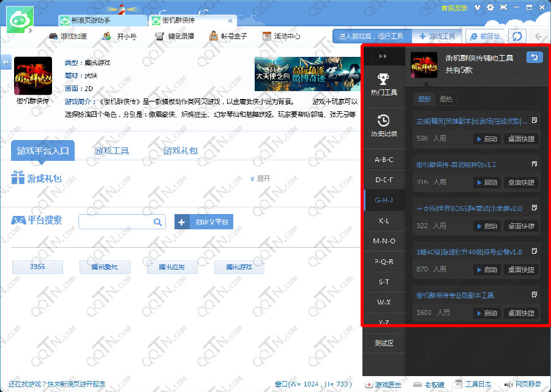Toggle 网页静音 web page mute
The image size is (551, 392).
pyautogui.click(x=522, y=385)
